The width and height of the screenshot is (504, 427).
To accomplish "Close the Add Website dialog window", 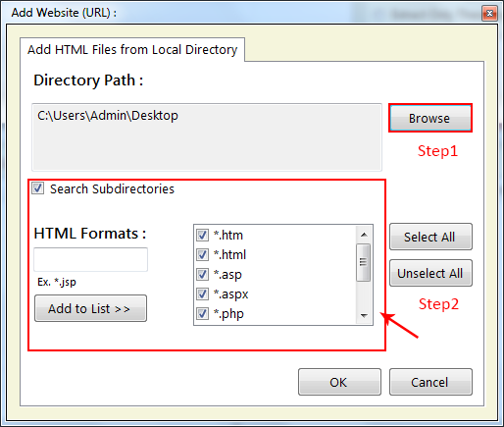I will [x=489, y=13].
